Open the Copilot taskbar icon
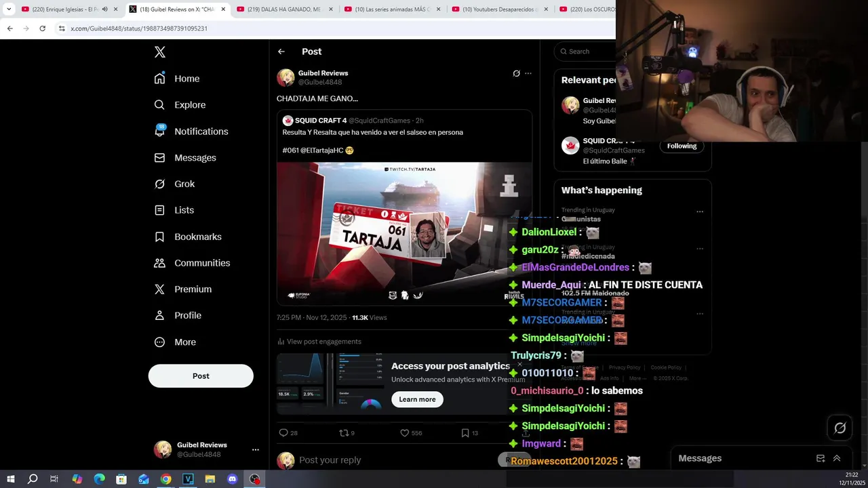868x488 pixels. 77,479
